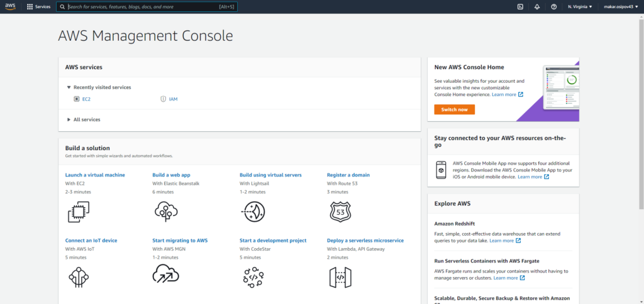Click the AWS logo in the header

(x=10, y=6)
